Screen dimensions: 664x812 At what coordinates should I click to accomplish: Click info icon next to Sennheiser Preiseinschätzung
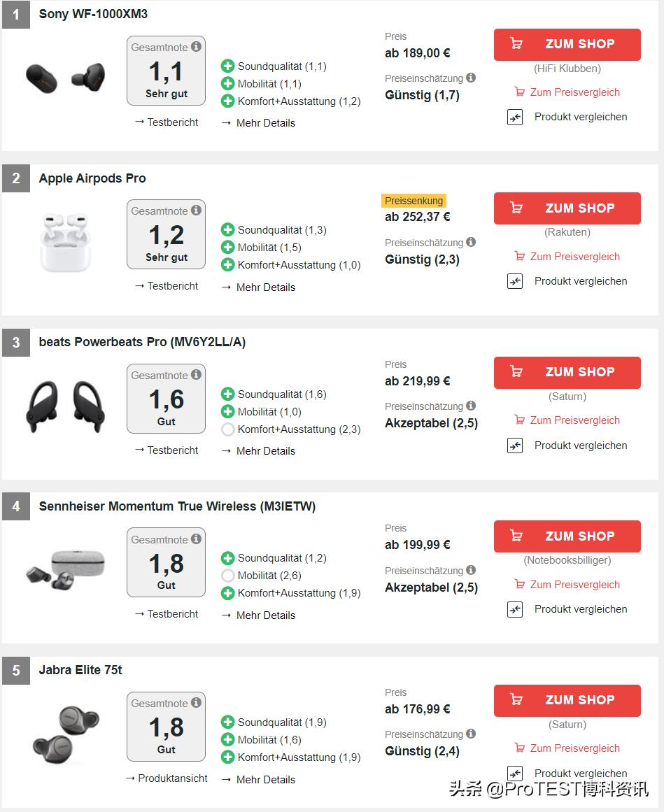coord(471,570)
